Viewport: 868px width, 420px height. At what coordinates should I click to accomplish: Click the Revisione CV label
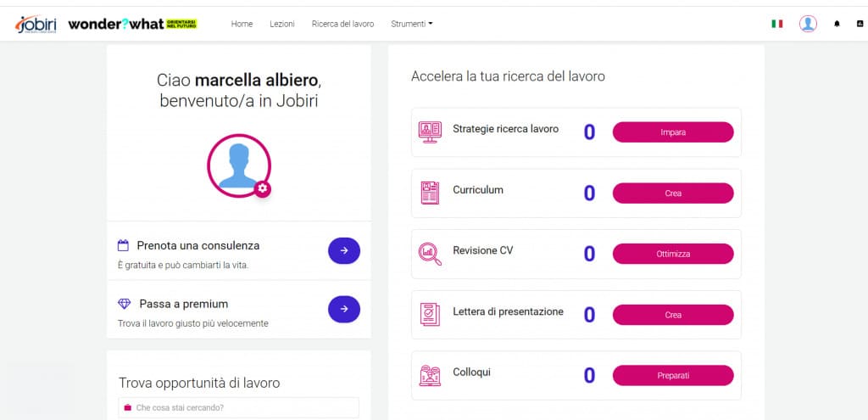(482, 250)
